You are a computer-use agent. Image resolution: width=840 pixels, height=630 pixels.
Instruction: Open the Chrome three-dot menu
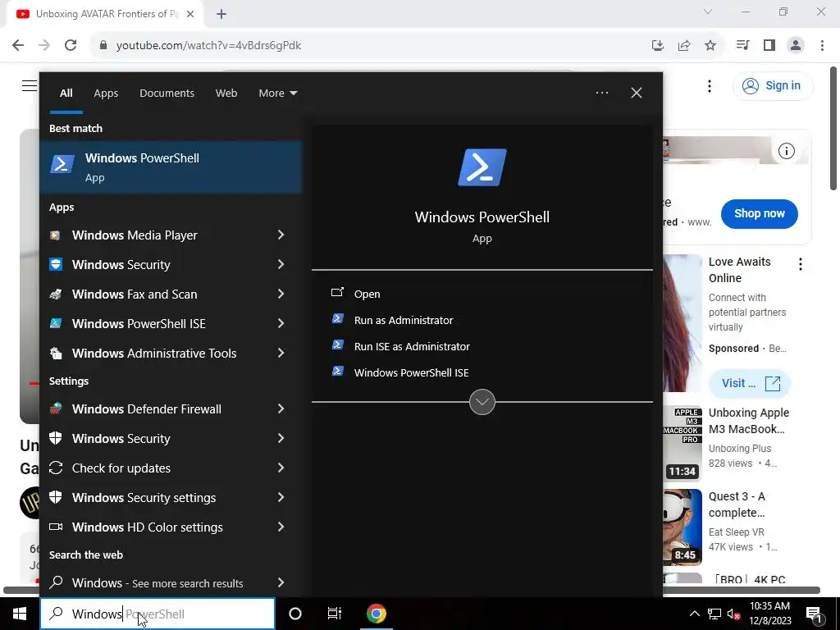(822, 46)
